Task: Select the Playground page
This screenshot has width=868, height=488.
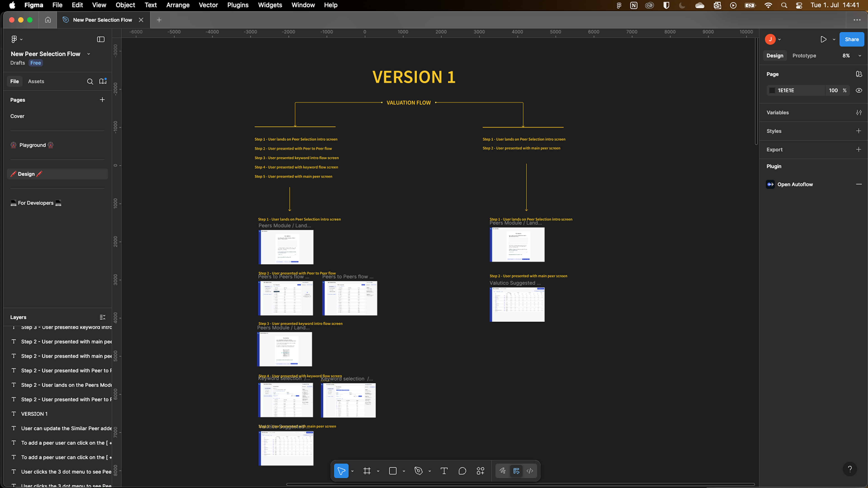Action: coord(32,145)
